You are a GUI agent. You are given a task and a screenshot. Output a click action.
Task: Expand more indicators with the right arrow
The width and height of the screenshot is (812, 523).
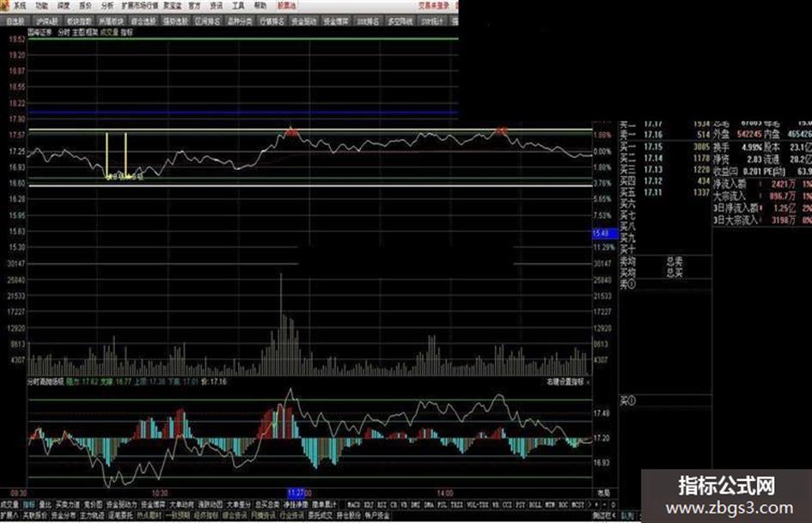[589, 504]
